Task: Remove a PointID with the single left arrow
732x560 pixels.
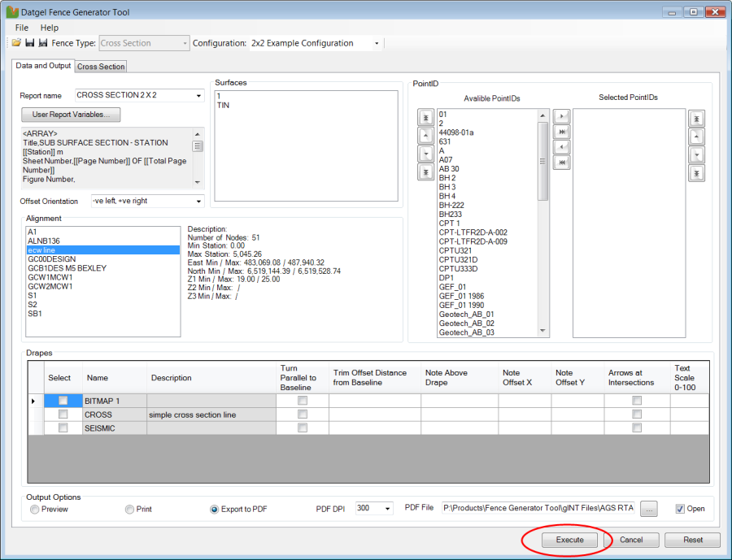Action: [560, 147]
